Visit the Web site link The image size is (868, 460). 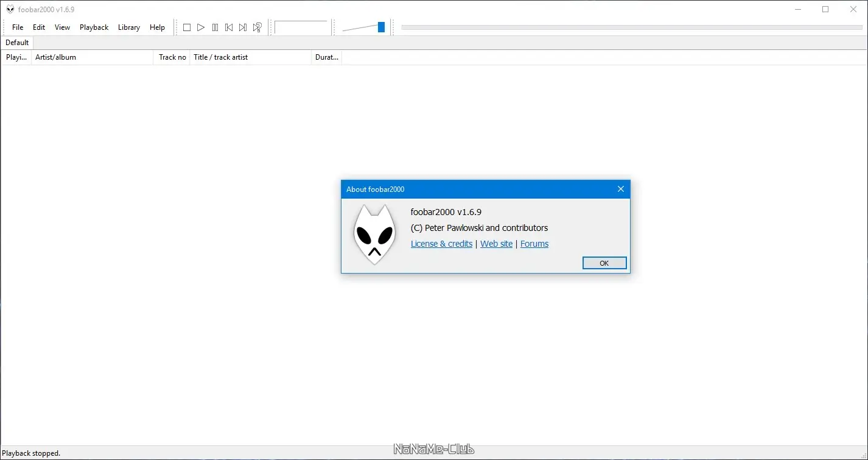497,244
